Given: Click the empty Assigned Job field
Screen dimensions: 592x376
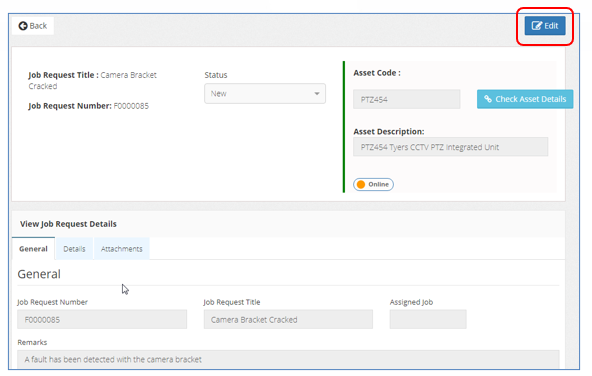Looking at the screenshot, I should [x=428, y=319].
